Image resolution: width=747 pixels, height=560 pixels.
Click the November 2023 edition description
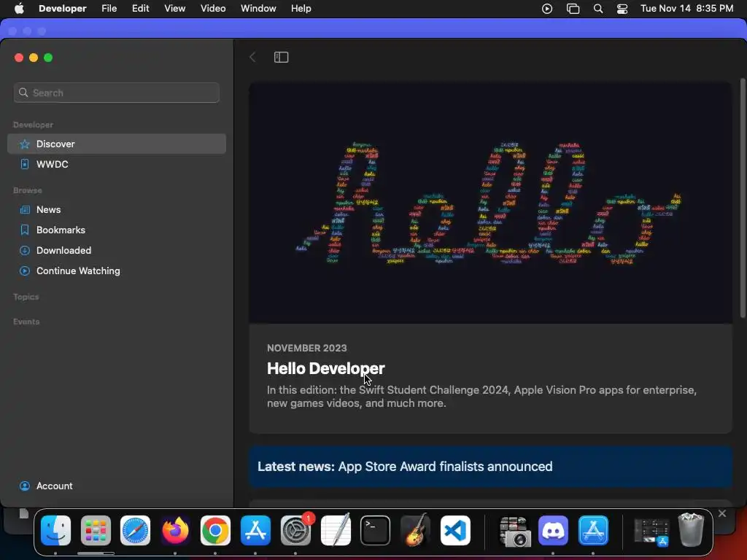coord(481,396)
